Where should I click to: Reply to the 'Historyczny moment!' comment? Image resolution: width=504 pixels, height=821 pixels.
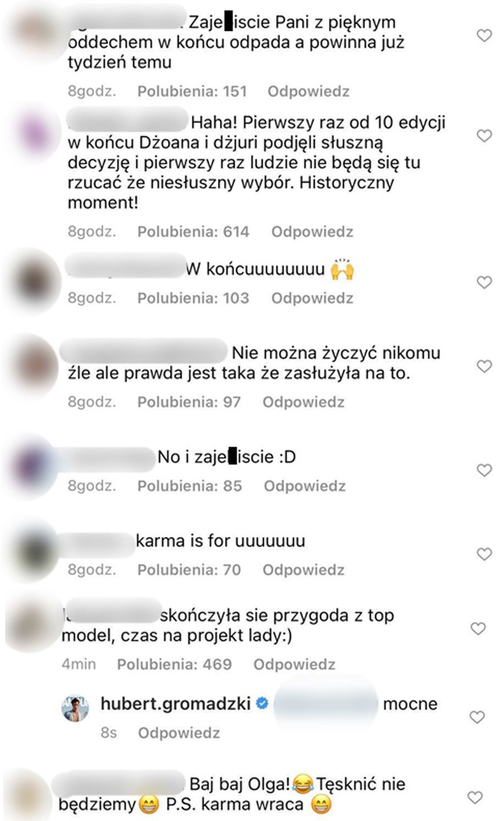pos(312,231)
